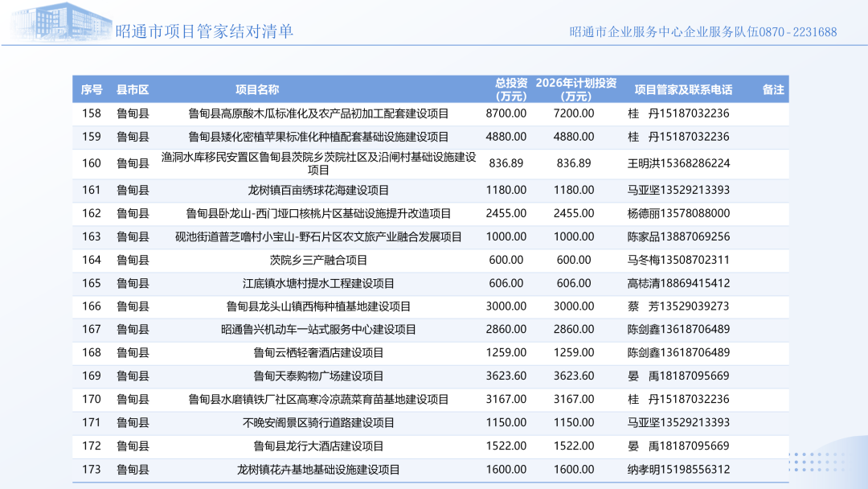Image resolution: width=868 pixels, height=489 pixels.
Task: Click contact 杨德丽13578088000
Action: pyautogui.click(x=678, y=213)
